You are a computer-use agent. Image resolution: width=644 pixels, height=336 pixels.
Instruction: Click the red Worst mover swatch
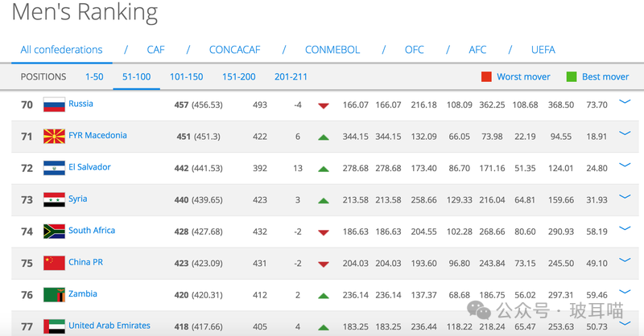486,77
